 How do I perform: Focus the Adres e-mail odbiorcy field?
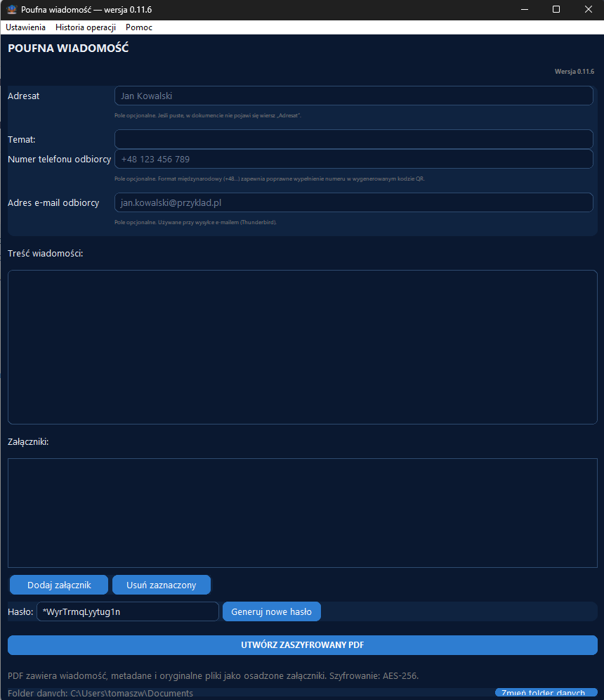click(x=354, y=202)
